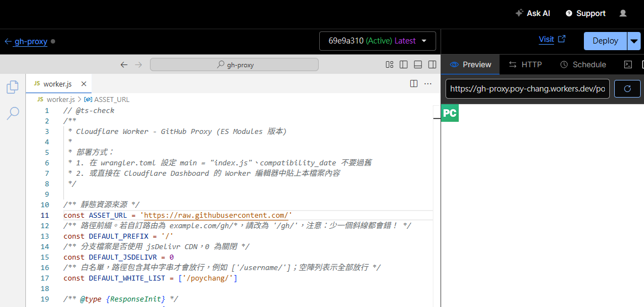Click the raw.githubusercontent.com URL string
This screenshot has height=307, width=644.
pyautogui.click(x=216, y=215)
